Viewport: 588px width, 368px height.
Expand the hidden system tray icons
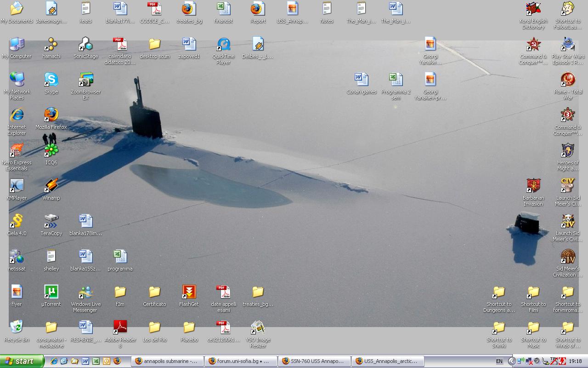coord(512,361)
